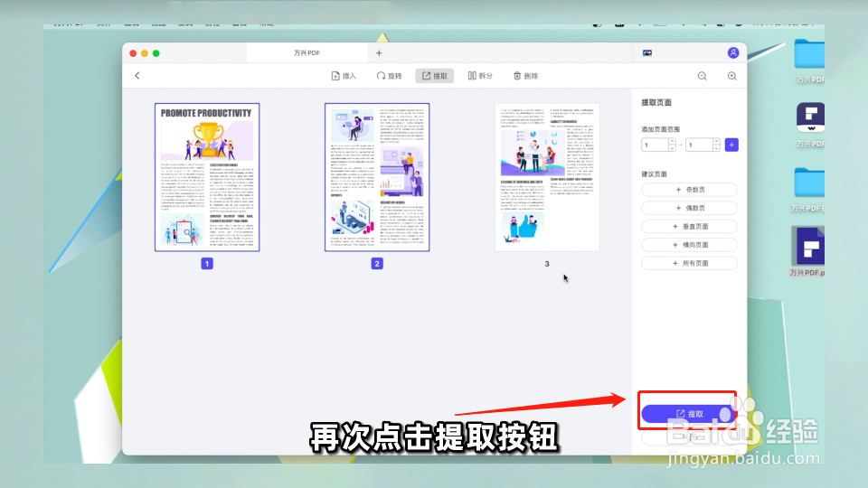Switch to the 万兴 PDF tab

pos(307,52)
